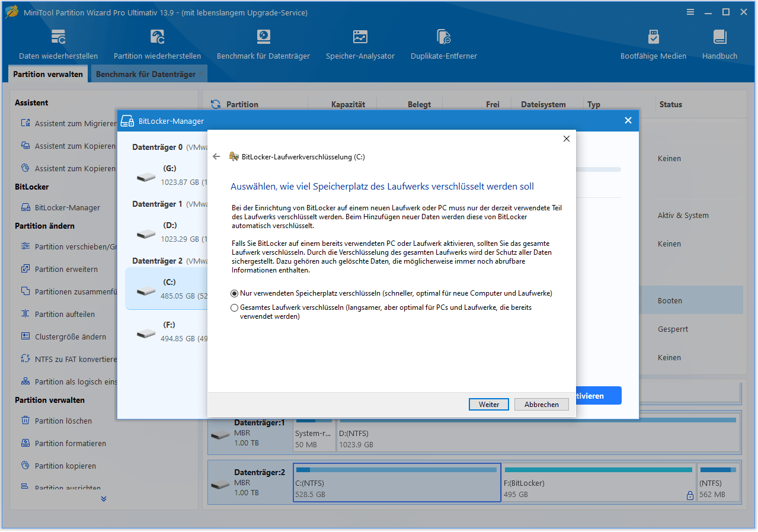Expand sidebar with double-chevron down arrow
This screenshot has width=758, height=532.
tap(104, 499)
